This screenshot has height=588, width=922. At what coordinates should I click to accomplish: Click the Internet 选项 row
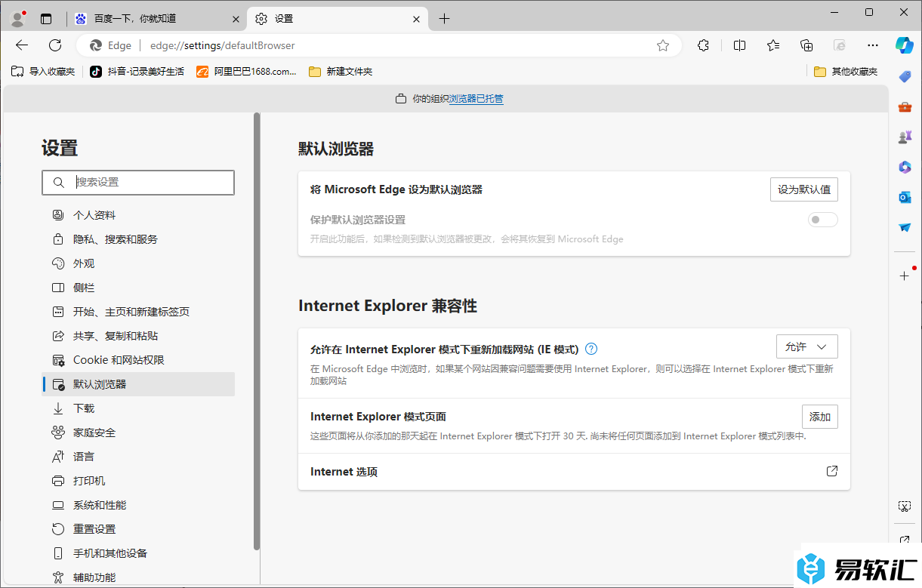point(574,472)
